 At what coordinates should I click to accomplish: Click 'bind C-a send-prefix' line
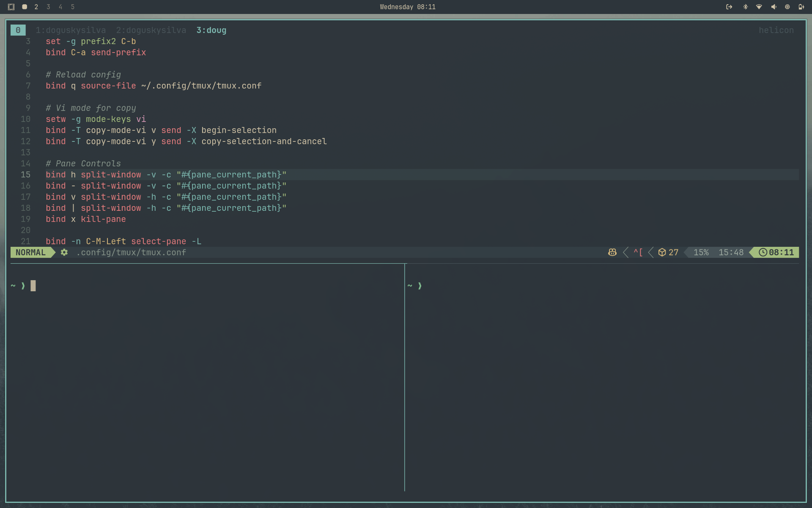(96, 52)
